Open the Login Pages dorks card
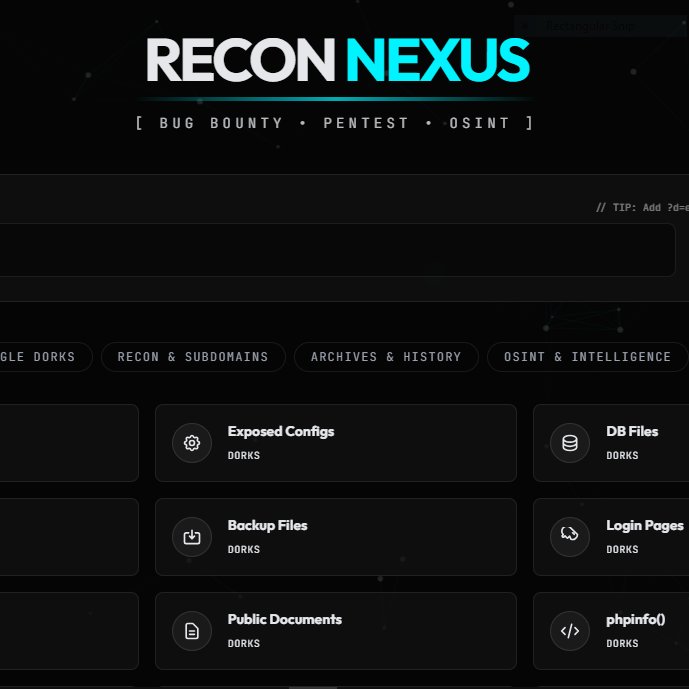Screen dimensions: 689x689 [611, 537]
